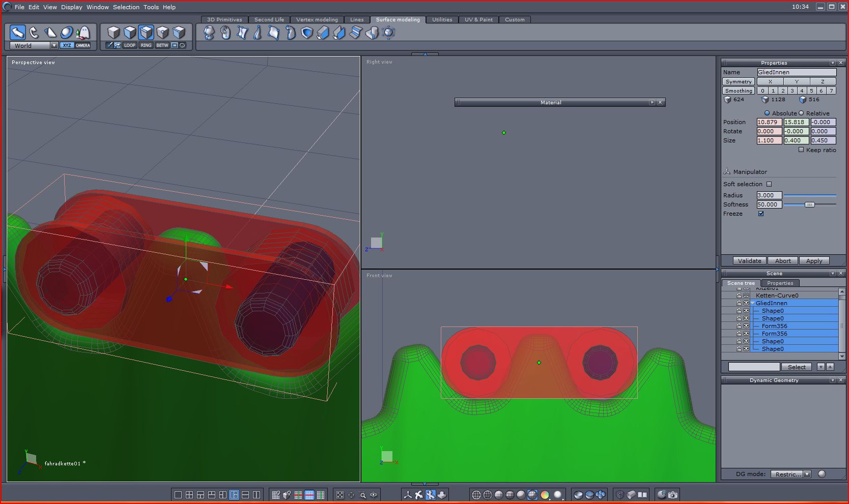
Task: Activate the rotate manipulator tool
Action: tap(34, 33)
